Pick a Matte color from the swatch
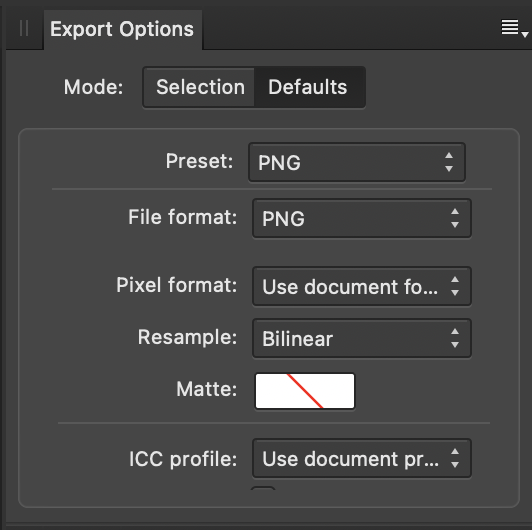Screen dimensions: 532x530 pyautogui.click(x=305, y=391)
